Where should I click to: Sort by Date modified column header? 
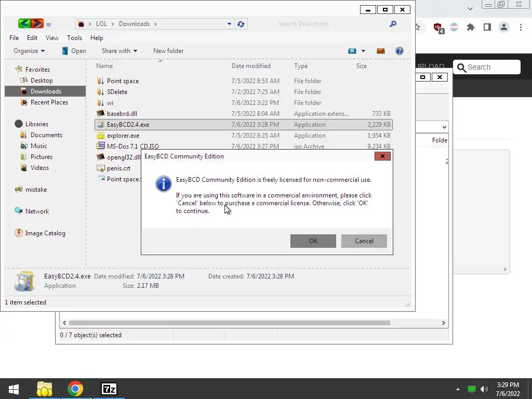pos(251,66)
